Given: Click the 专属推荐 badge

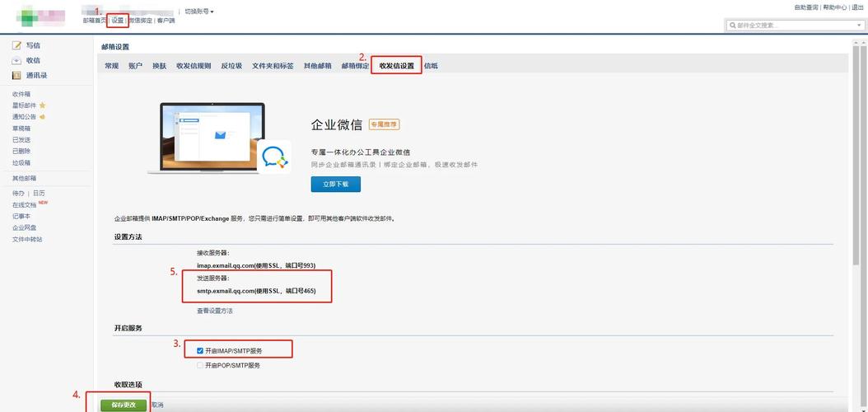Looking at the screenshot, I should pos(385,124).
